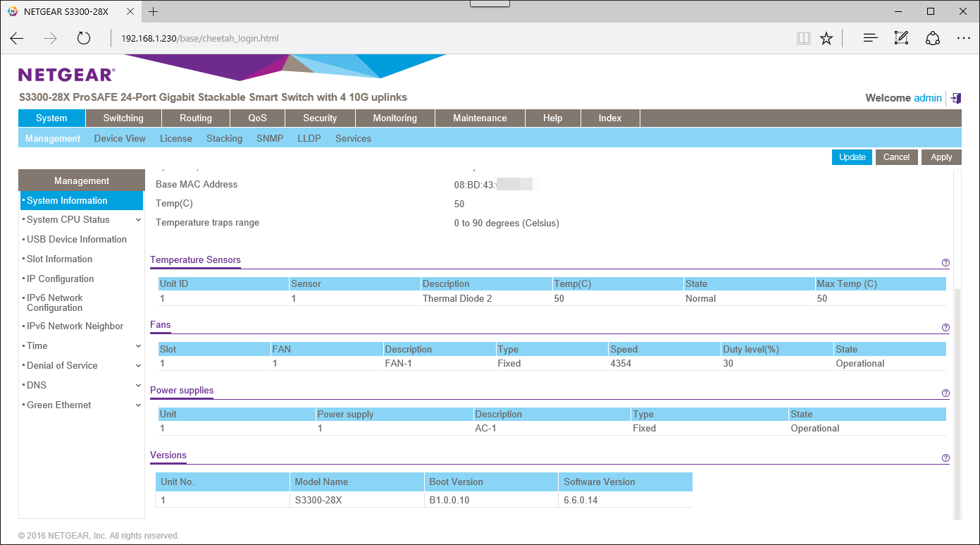Select the Security tab
Screen dimensions: 980x545
point(320,118)
